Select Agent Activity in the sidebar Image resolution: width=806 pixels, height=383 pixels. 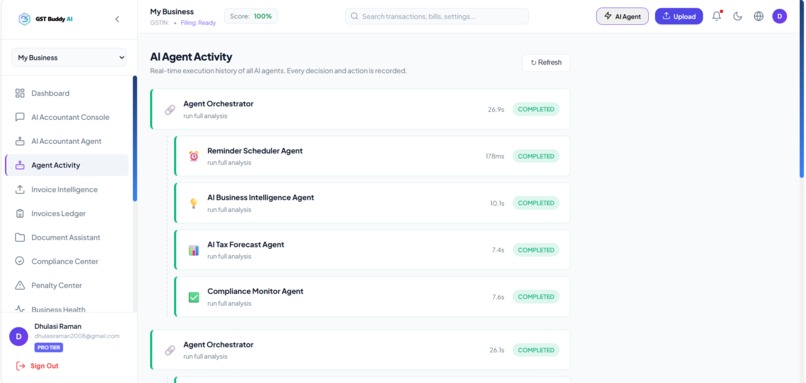tap(67, 165)
